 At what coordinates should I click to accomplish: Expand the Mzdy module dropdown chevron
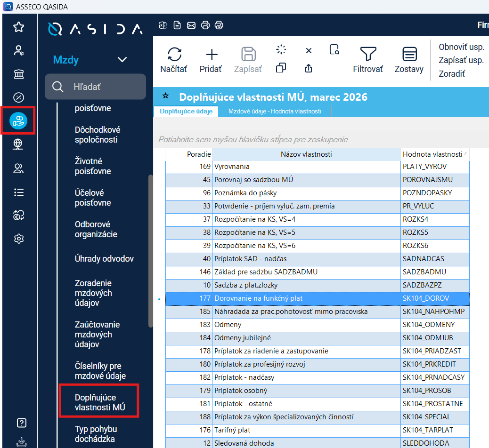coord(122,59)
